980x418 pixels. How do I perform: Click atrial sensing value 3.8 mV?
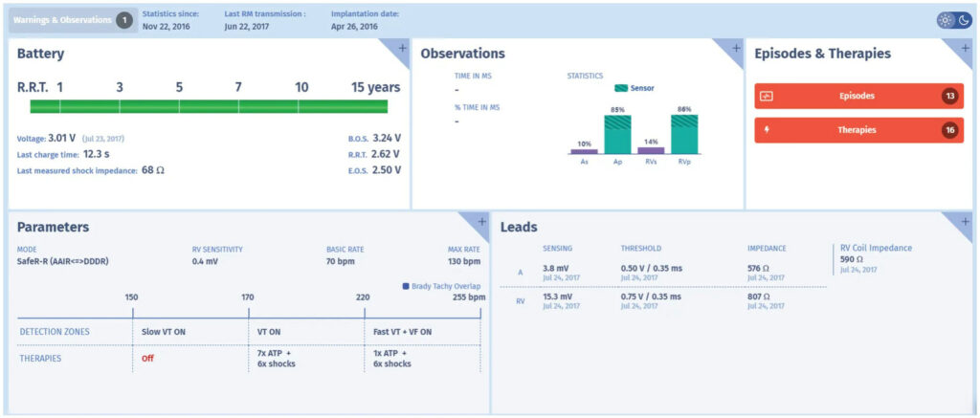pos(555,268)
